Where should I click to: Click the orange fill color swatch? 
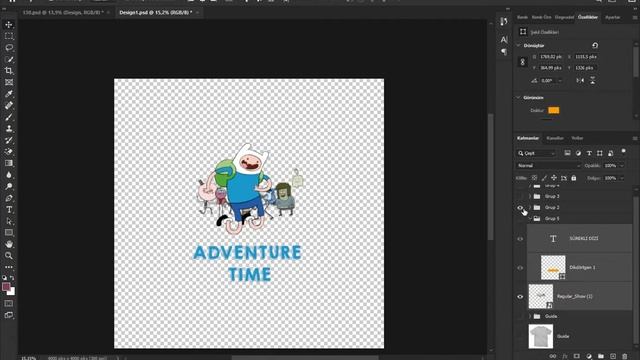point(554,111)
